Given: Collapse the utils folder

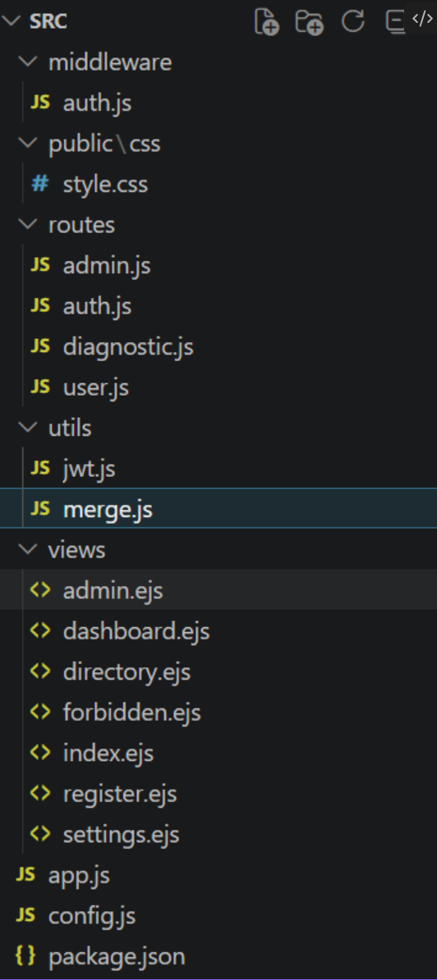Looking at the screenshot, I should pyautogui.click(x=28, y=428).
